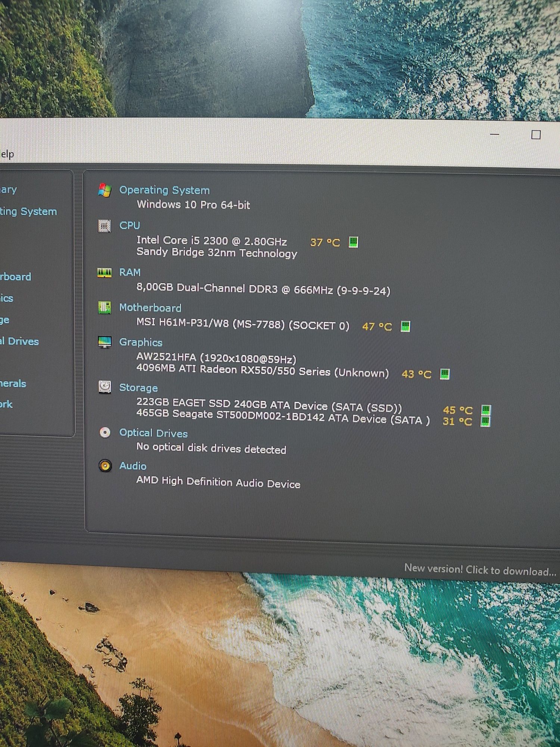
Task: Click the Seagate temperature value 31 °C
Action: click(457, 421)
